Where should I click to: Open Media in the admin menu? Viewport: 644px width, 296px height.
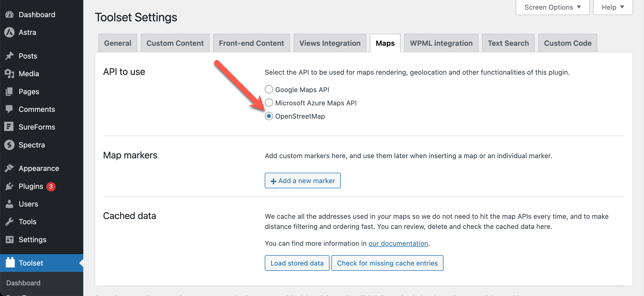click(x=42, y=74)
